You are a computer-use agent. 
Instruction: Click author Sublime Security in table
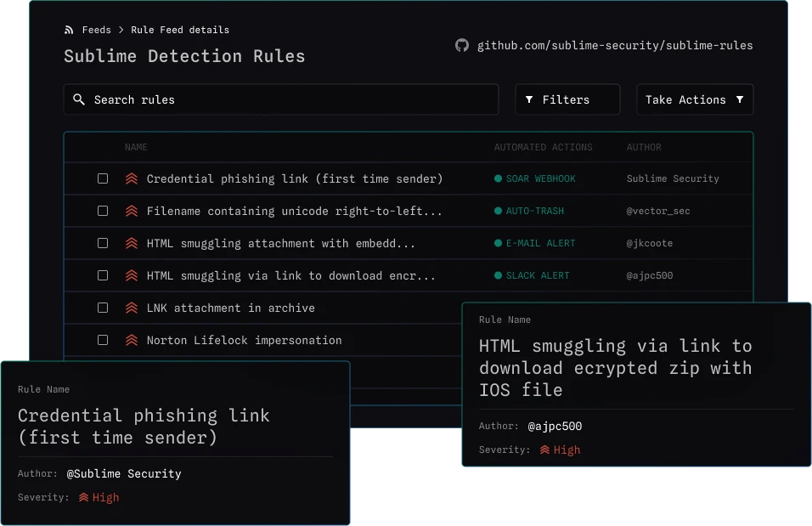673,178
